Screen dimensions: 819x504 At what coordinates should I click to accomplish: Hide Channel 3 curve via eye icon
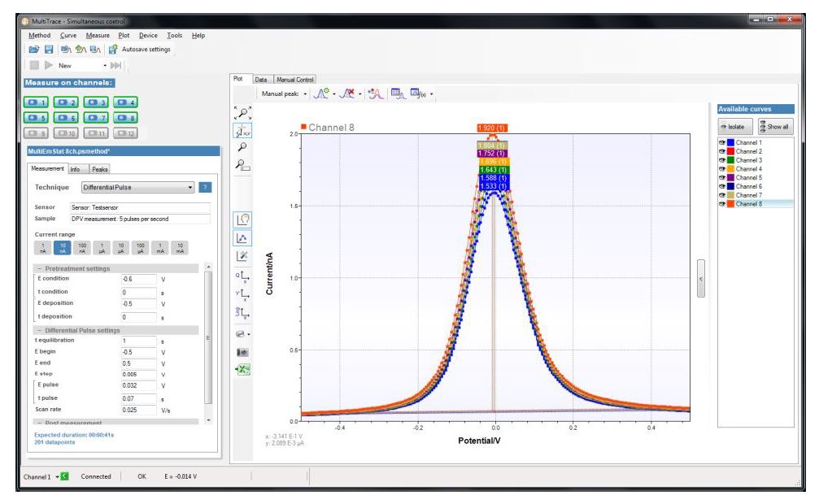click(x=722, y=160)
